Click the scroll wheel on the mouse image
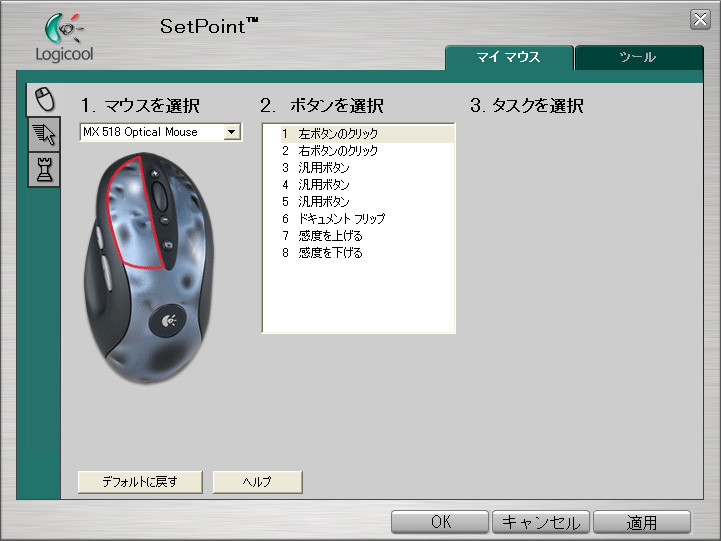The width and height of the screenshot is (721, 541). [160, 196]
